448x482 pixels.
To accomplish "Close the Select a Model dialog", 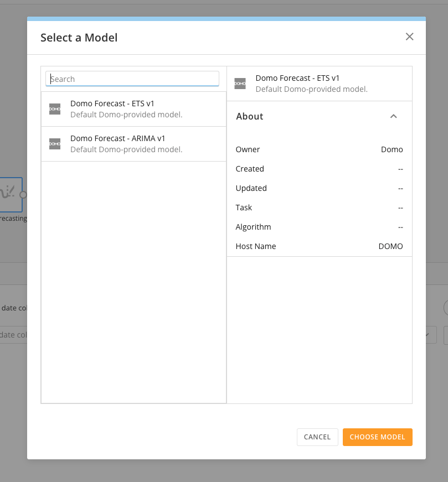I will (409, 37).
